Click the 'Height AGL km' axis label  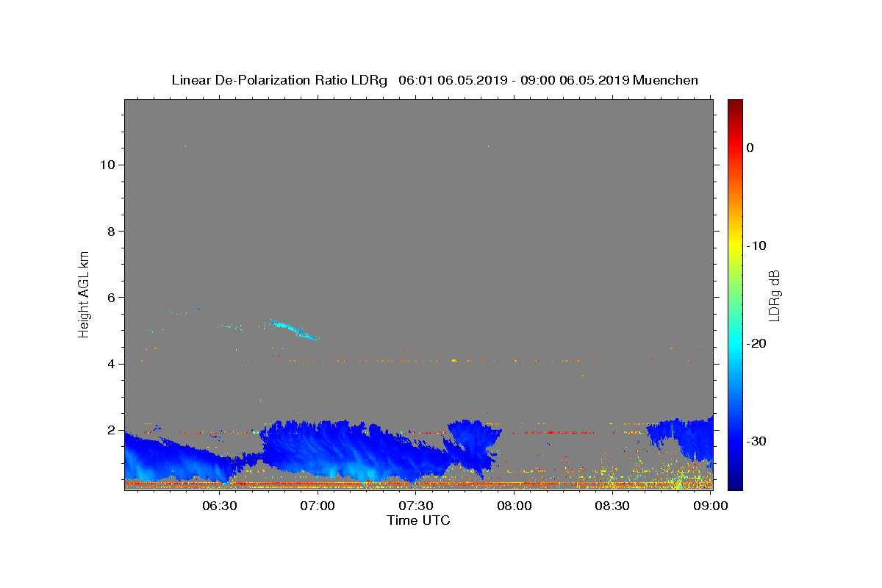click(84, 294)
